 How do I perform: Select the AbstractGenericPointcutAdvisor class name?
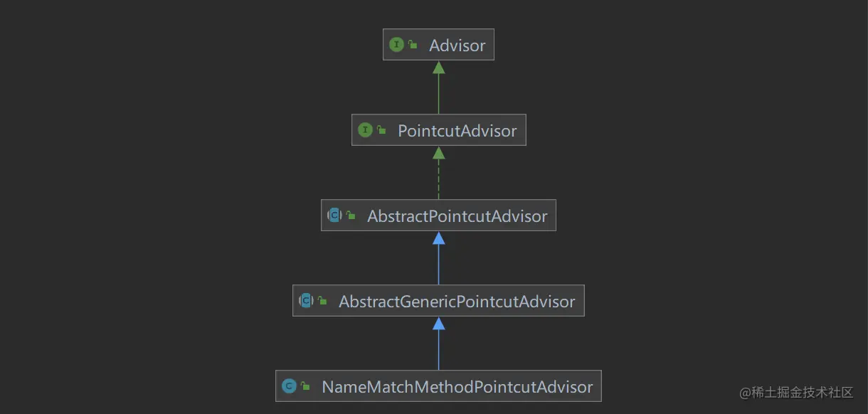(457, 302)
